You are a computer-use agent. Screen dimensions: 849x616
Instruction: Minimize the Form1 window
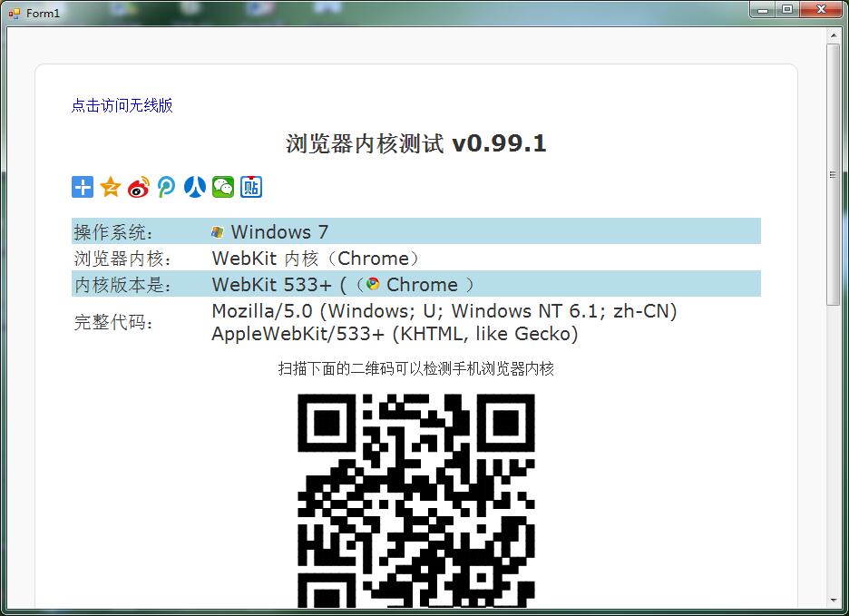(x=763, y=10)
